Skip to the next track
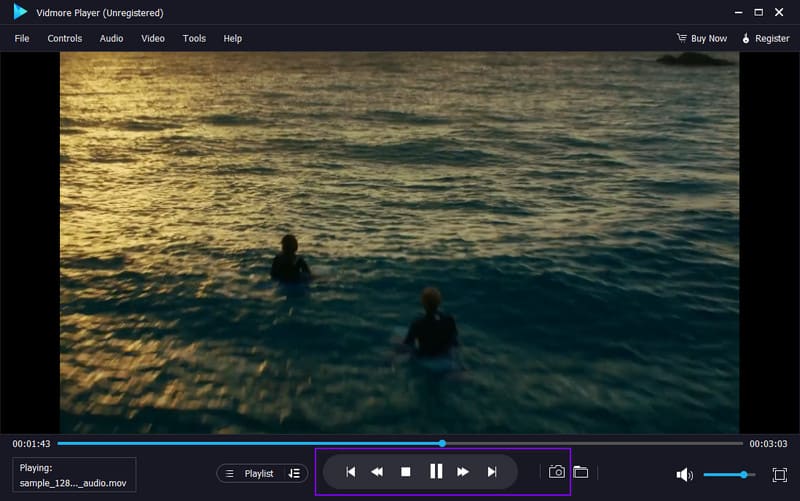The height and width of the screenshot is (501, 800). click(491, 472)
